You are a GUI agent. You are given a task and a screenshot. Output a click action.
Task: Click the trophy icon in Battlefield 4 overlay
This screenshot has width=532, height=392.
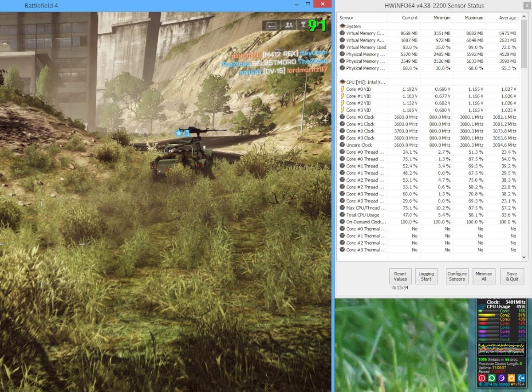coord(303,25)
